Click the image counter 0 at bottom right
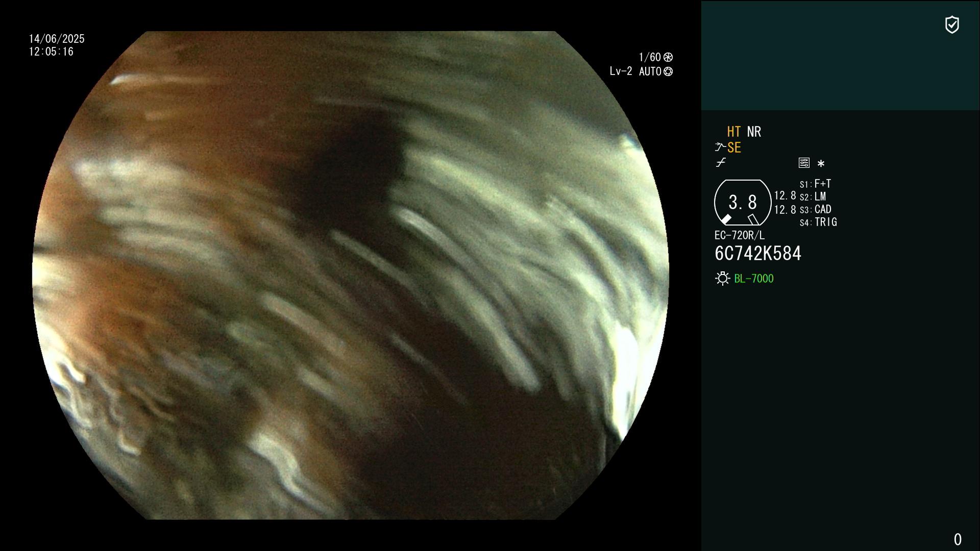This screenshot has height=551, width=980. click(958, 539)
